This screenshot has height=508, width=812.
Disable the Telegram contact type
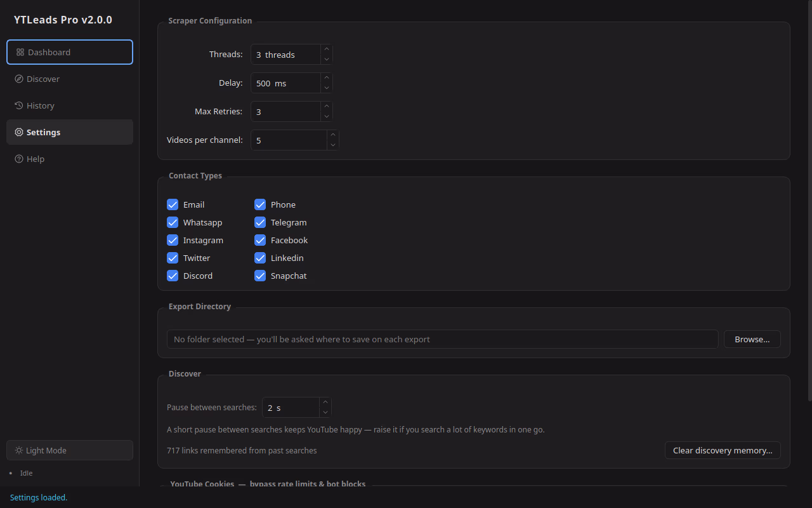point(260,222)
